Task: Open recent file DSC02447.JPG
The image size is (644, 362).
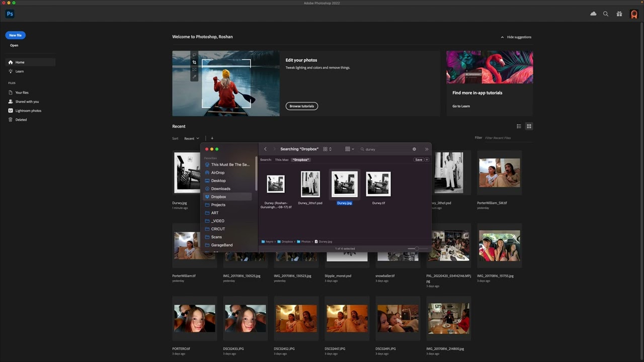Action: [x=347, y=318]
